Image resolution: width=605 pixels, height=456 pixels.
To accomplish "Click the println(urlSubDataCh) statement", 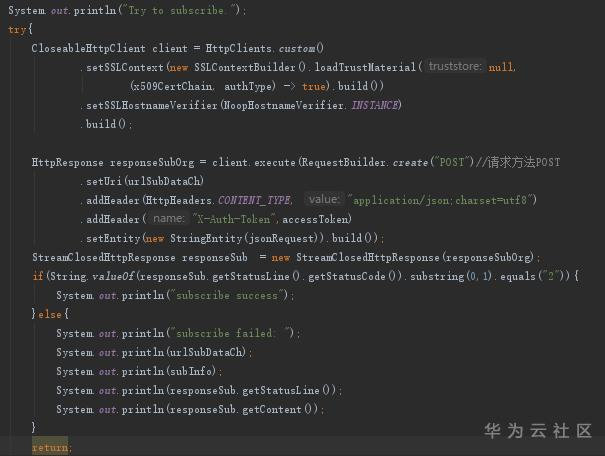I will coord(153,352).
